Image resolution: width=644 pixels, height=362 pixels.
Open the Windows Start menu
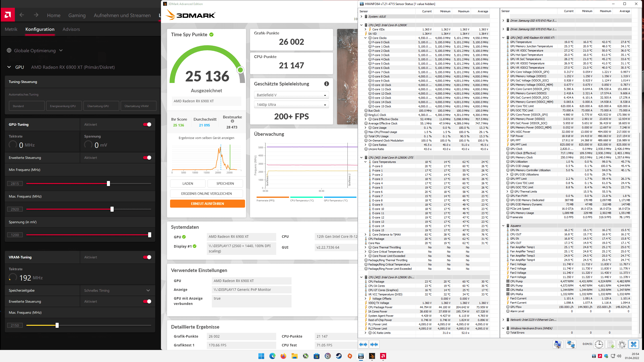click(261, 356)
